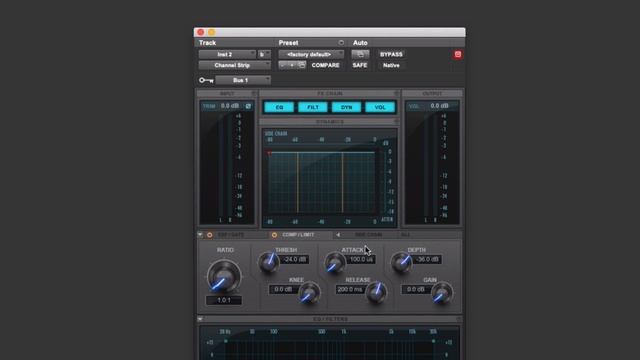Collapse the EQ/FILTERS section triangle
Image resolution: width=640 pixels, height=360 pixels.
click(200, 319)
